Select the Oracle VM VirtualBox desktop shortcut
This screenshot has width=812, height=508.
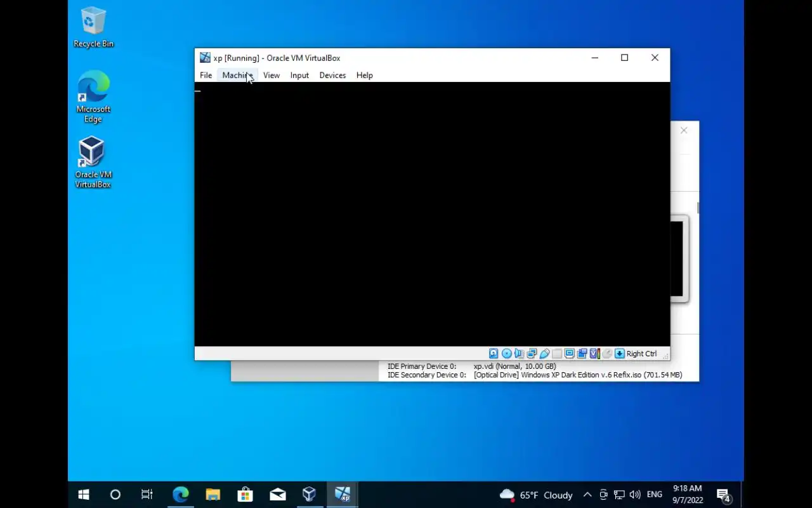pos(93,163)
